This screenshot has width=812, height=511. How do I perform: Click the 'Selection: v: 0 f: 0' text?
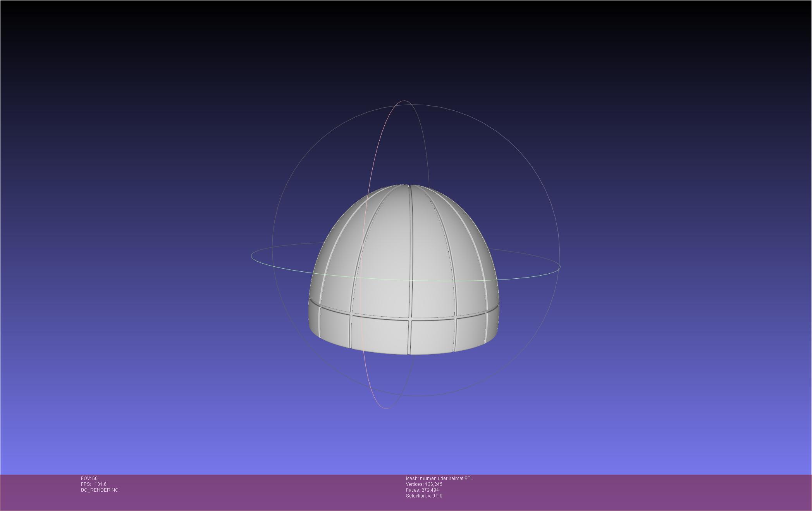(x=424, y=496)
